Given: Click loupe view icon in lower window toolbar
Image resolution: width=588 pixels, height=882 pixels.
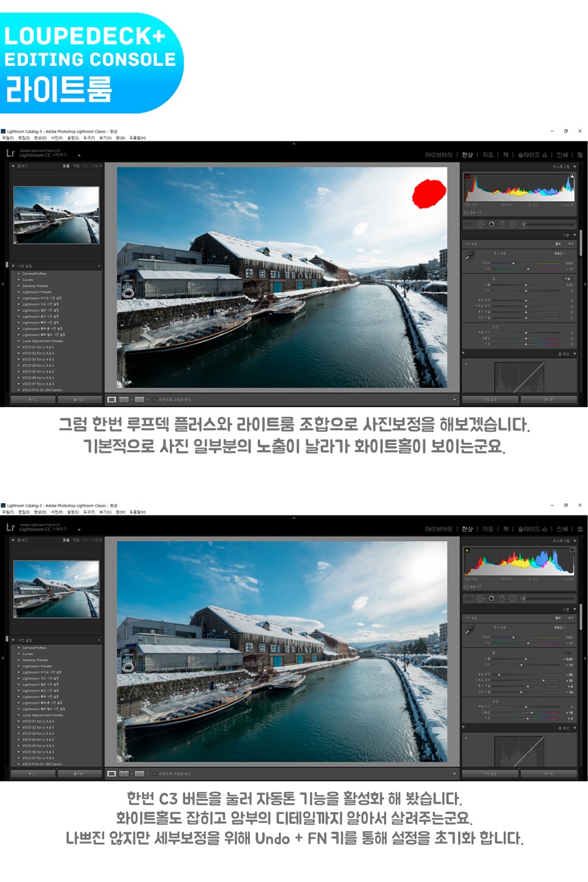Looking at the screenshot, I should click(x=112, y=774).
